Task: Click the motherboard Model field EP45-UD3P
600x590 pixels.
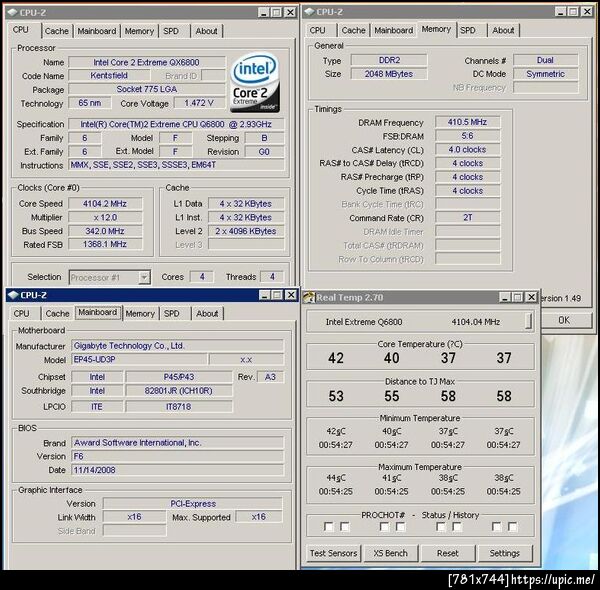Action: point(139,360)
